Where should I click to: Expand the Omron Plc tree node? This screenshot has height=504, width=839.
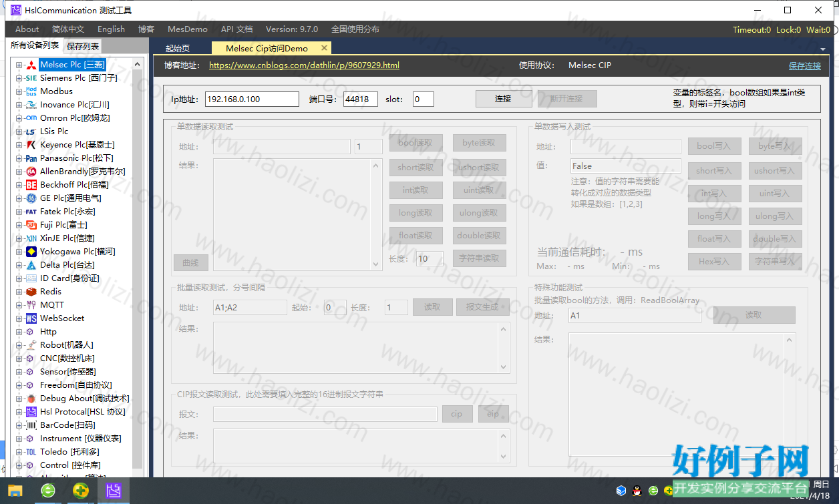[x=19, y=118]
